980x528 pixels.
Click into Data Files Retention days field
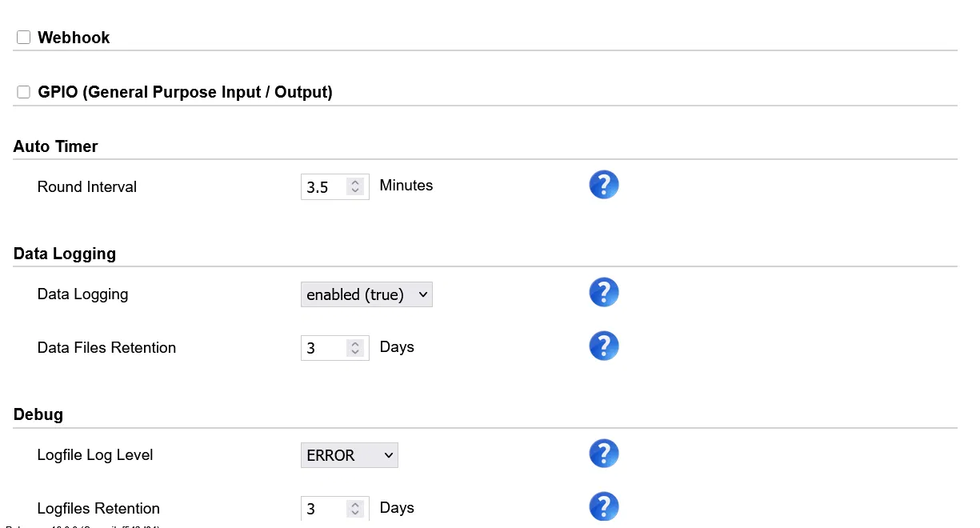(x=324, y=348)
